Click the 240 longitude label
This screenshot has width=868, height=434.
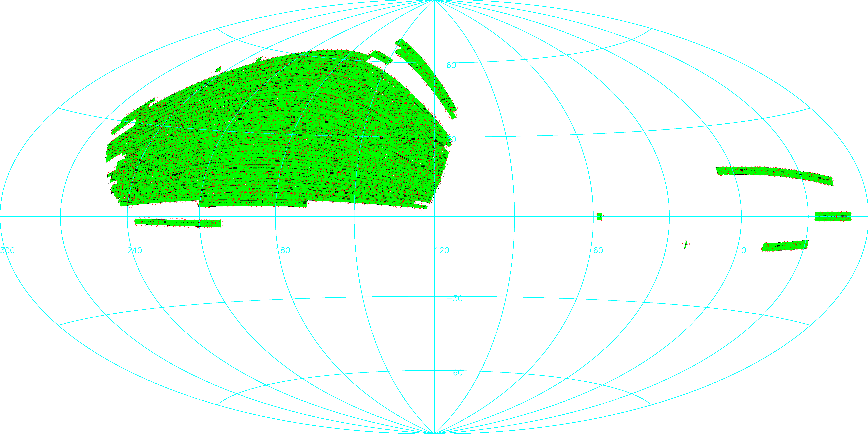pyautogui.click(x=134, y=250)
